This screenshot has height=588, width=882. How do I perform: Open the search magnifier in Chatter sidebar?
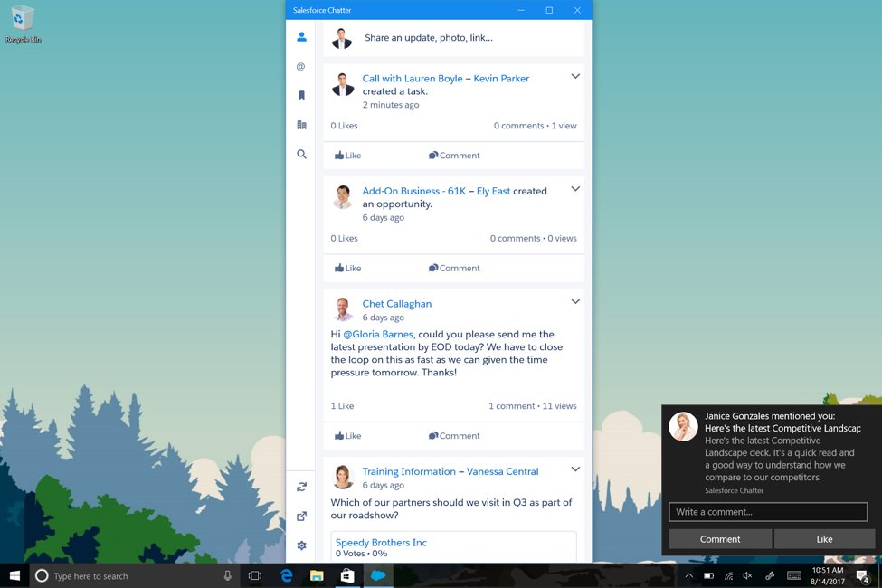click(x=301, y=154)
